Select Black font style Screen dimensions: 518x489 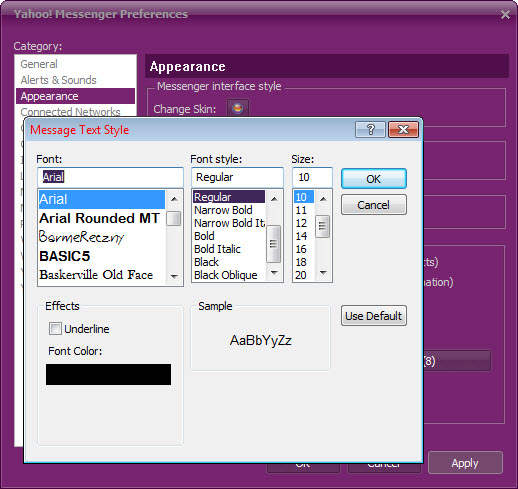[229, 262]
